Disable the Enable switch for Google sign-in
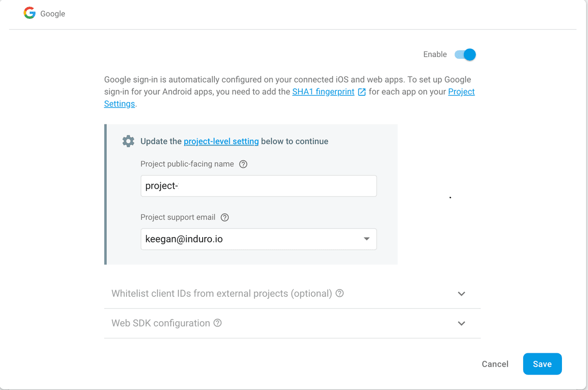This screenshot has height=390, width=588. [465, 54]
